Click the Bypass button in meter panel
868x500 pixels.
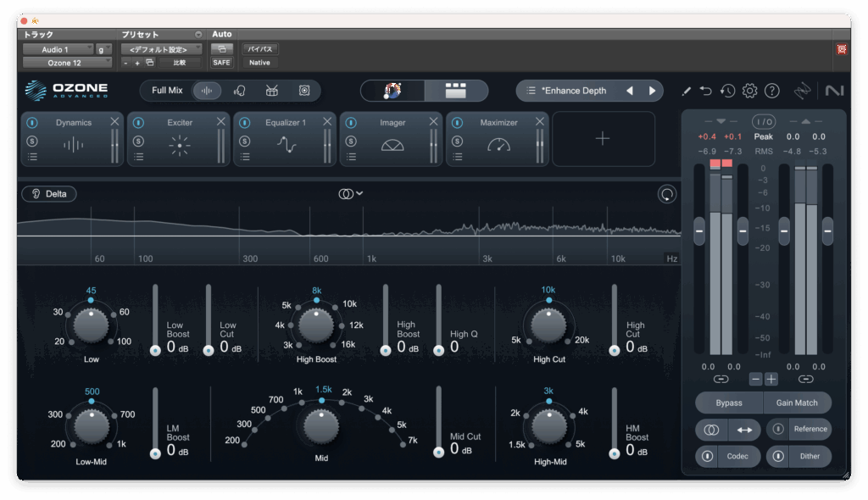(728, 403)
